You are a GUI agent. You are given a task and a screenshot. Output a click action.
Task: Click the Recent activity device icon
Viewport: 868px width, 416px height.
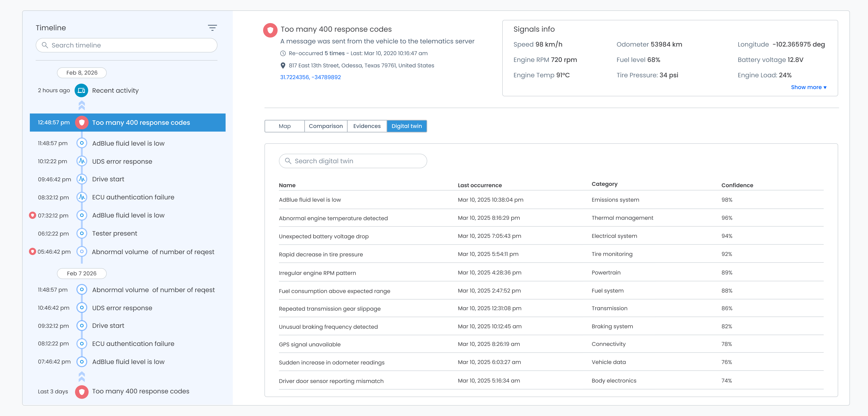[82, 90]
